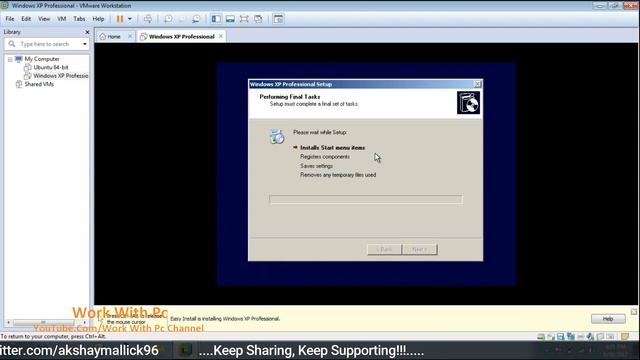Click the 'Performing Final Tasks' heading
This screenshot has width=640, height=360.
[x=290, y=97]
